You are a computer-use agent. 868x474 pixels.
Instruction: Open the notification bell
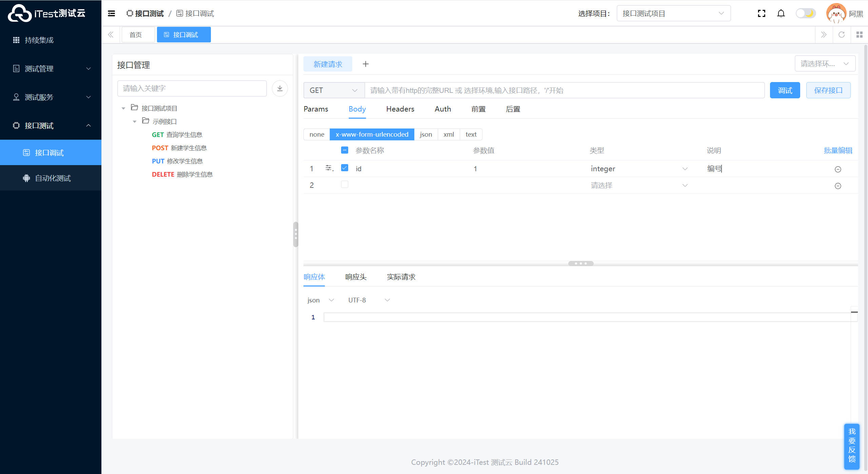(781, 14)
